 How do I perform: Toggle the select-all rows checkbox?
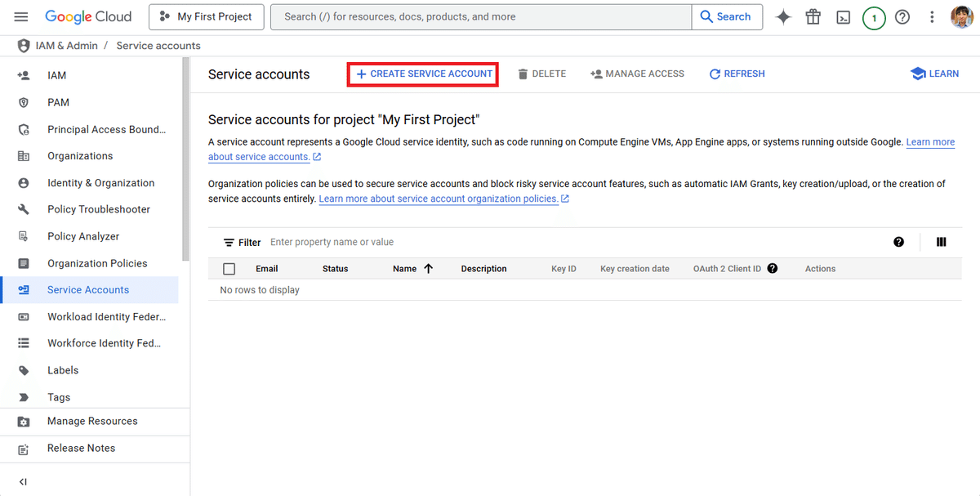[x=229, y=269]
